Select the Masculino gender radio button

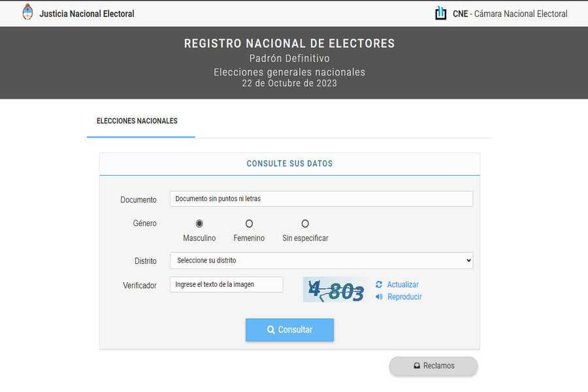tap(199, 223)
